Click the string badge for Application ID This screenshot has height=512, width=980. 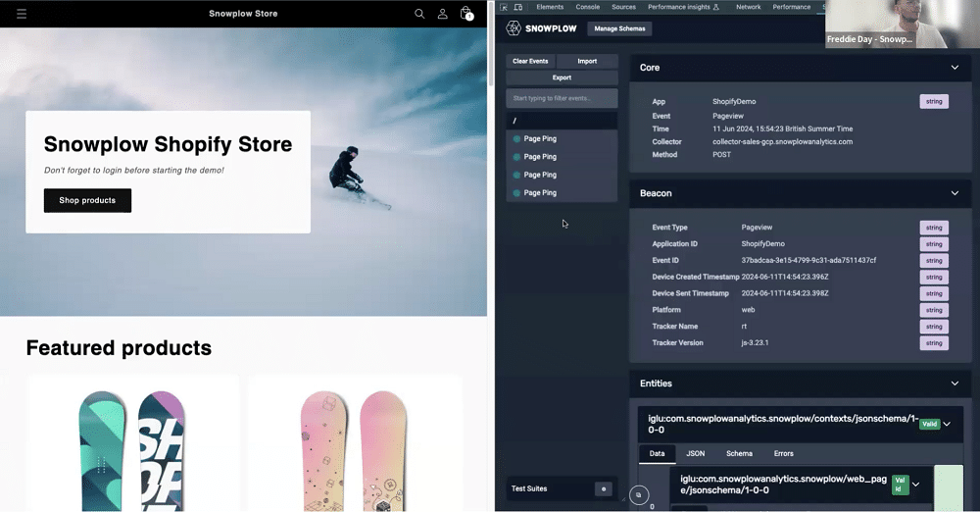tap(934, 244)
